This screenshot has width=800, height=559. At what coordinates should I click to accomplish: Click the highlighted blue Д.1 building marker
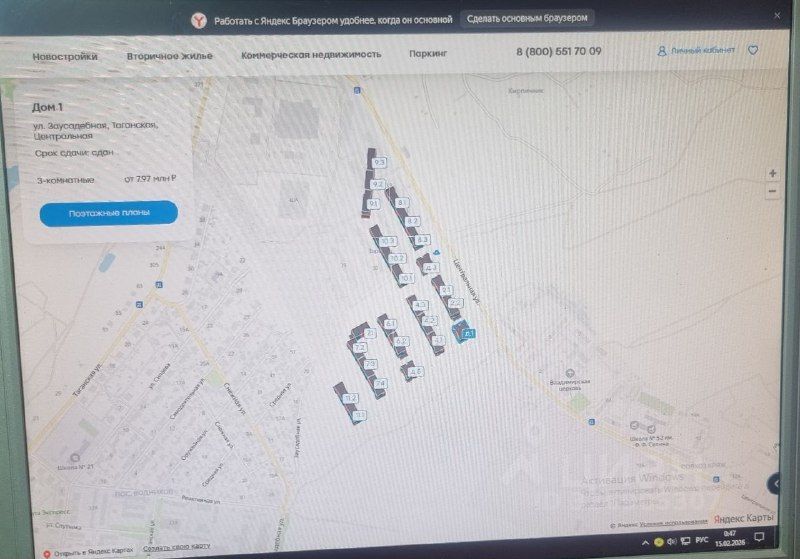pyautogui.click(x=468, y=334)
